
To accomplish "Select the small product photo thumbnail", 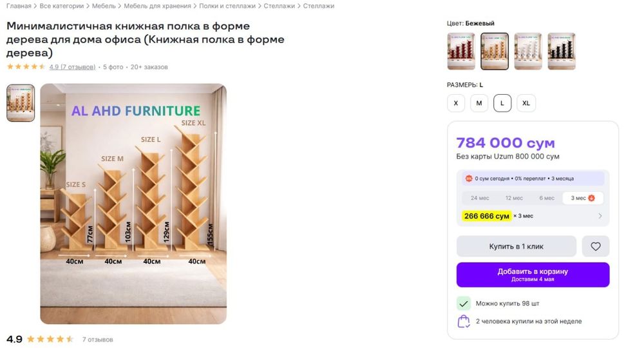I will click(x=21, y=103).
